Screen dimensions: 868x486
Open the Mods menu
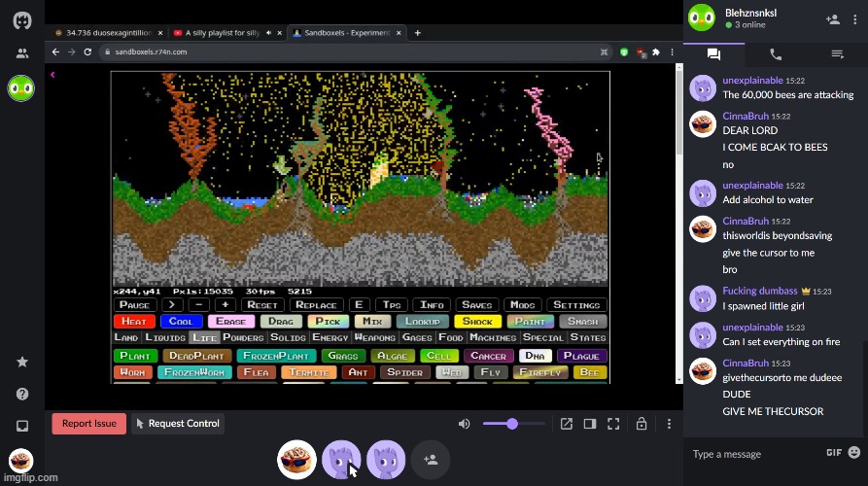pos(523,305)
